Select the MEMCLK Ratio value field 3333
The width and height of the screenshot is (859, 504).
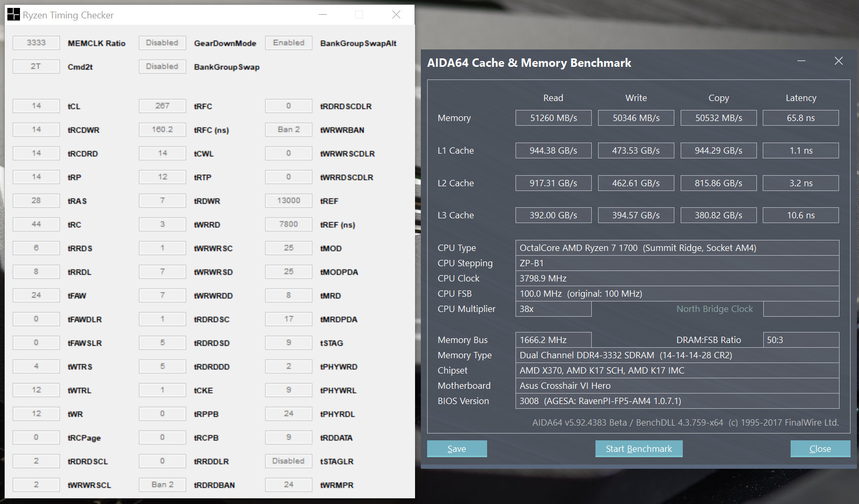pos(36,43)
